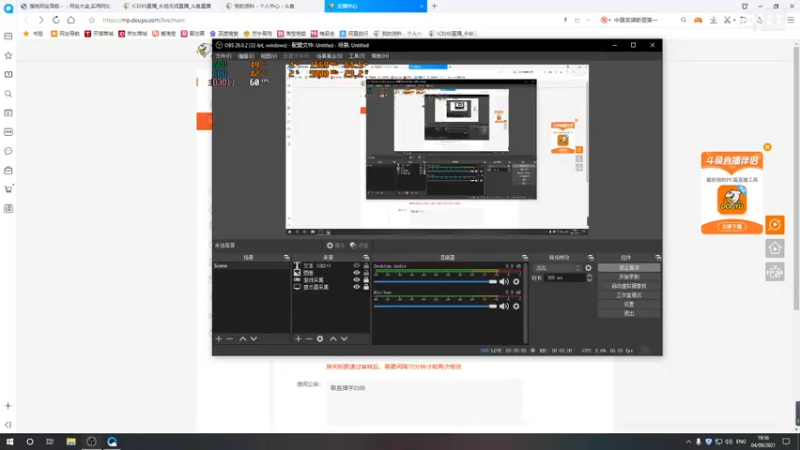Increase the 300 ms transition duration with its stepper

(x=590, y=276)
